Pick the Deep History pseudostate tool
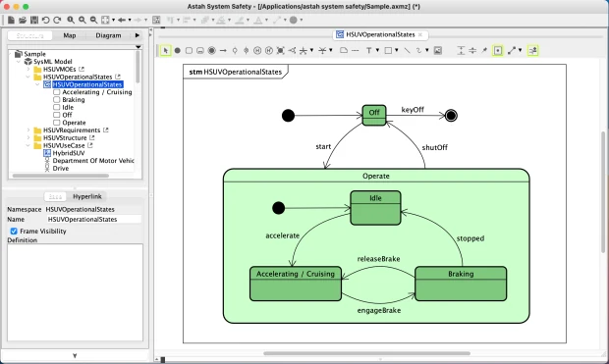Screen dimensions: 609x364 (269, 50)
